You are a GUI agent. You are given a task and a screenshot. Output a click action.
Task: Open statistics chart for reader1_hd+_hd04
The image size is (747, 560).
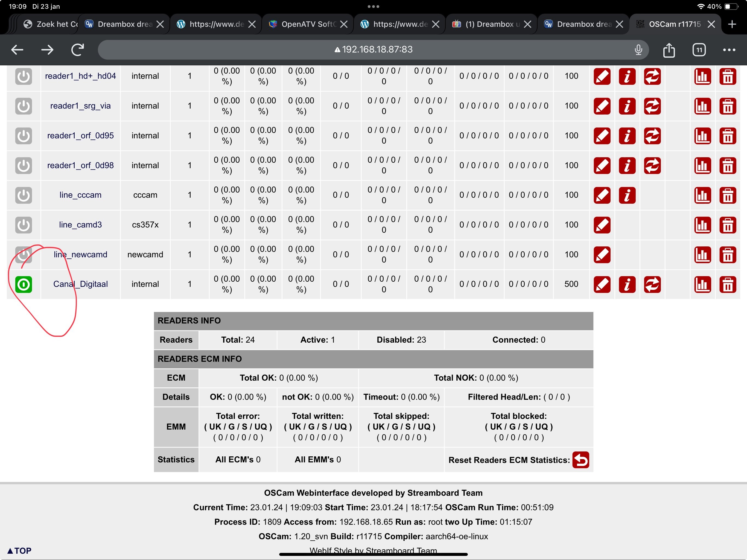[702, 76]
